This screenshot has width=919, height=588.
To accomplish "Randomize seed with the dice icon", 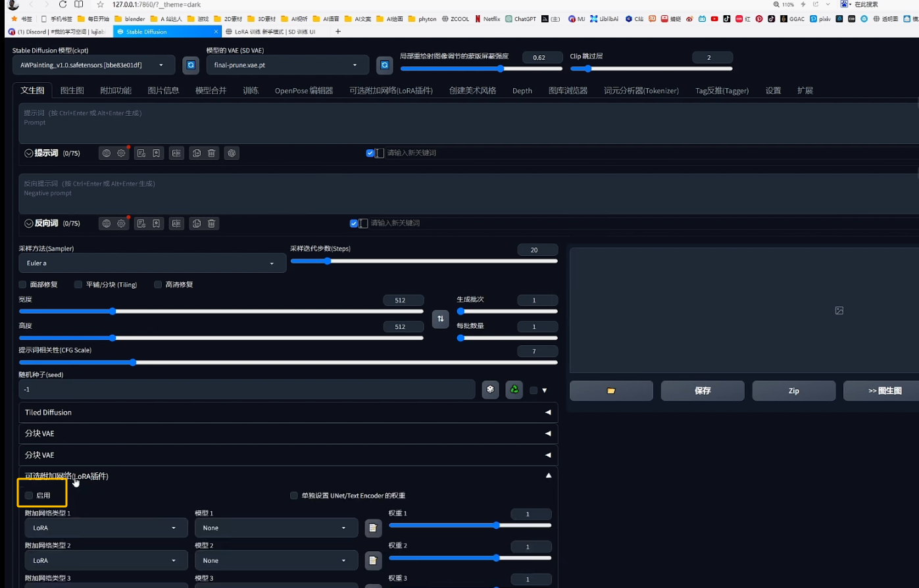I will coord(490,389).
